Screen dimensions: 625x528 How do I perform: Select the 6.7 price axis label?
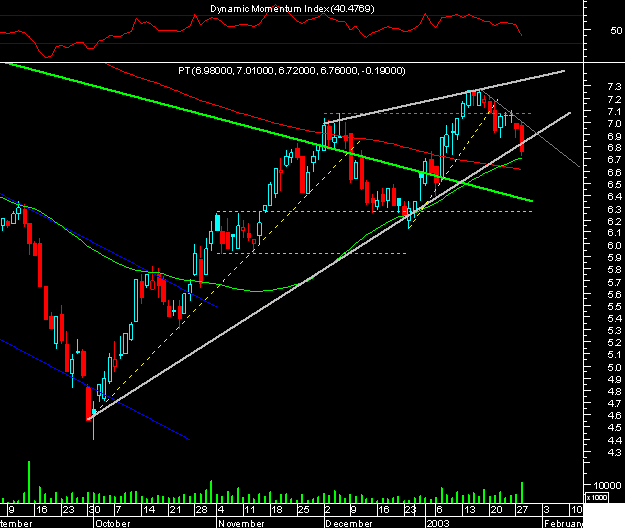tap(614, 159)
